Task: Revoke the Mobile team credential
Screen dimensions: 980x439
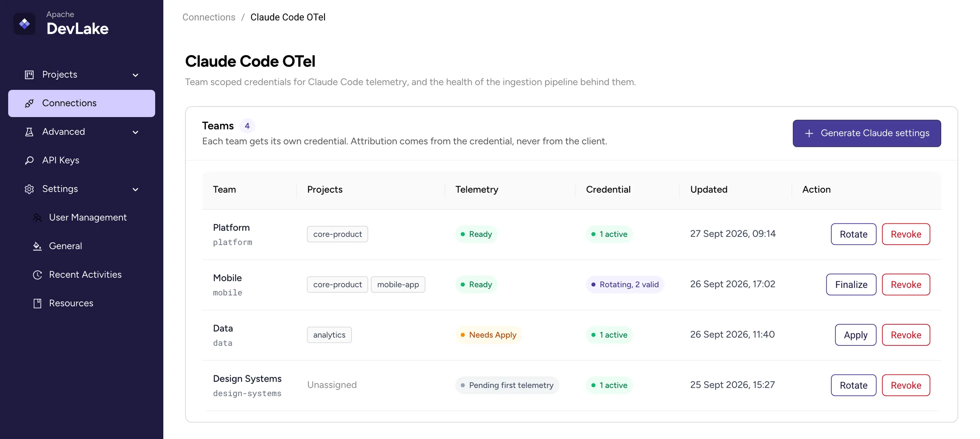Action: (906, 285)
